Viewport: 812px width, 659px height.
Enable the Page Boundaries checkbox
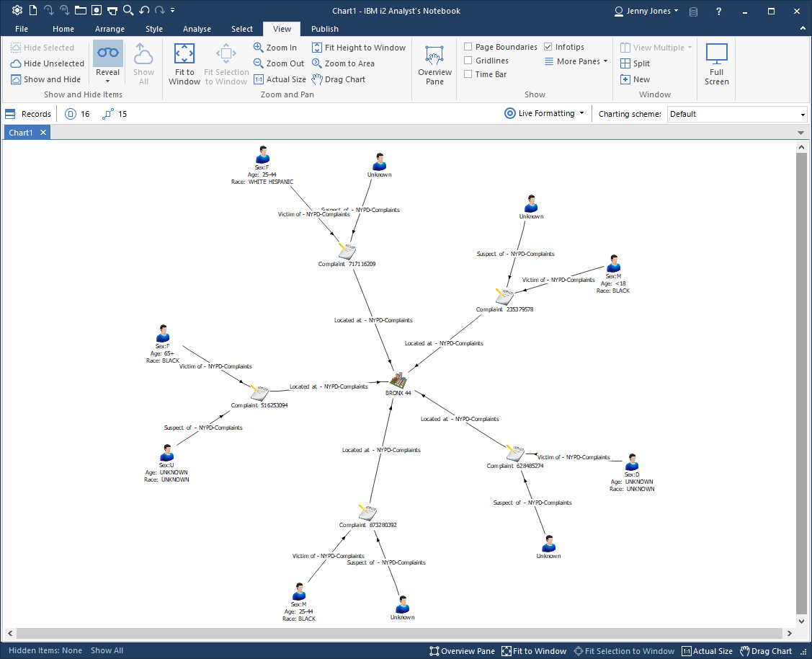point(468,47)
